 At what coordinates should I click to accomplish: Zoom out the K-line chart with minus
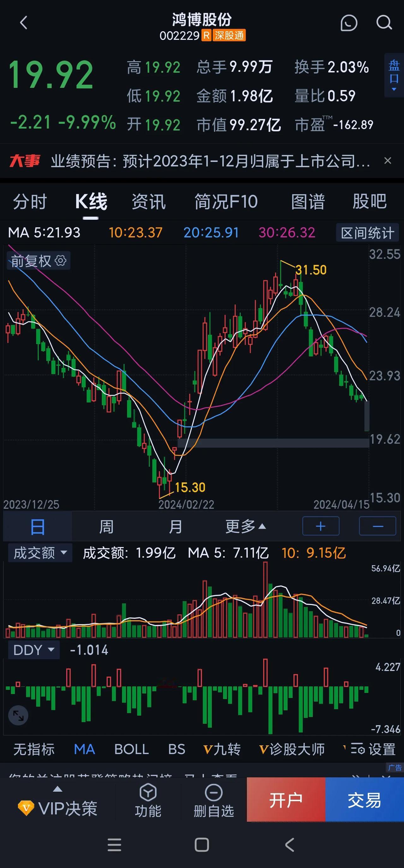(377, 526)
